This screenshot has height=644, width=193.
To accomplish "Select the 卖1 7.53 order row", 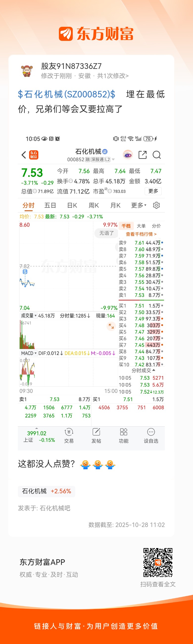I will point(141,295).
